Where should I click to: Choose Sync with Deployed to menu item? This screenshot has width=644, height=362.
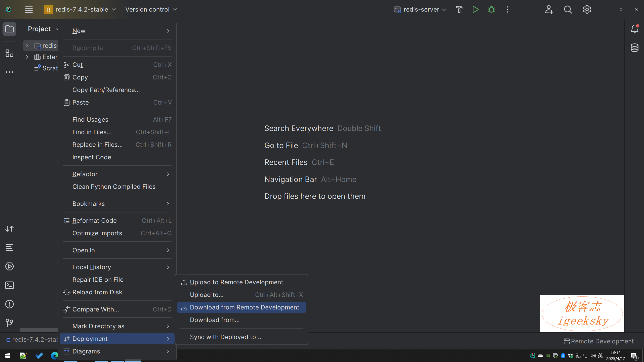pyautogui.click(x=226, y=337)
